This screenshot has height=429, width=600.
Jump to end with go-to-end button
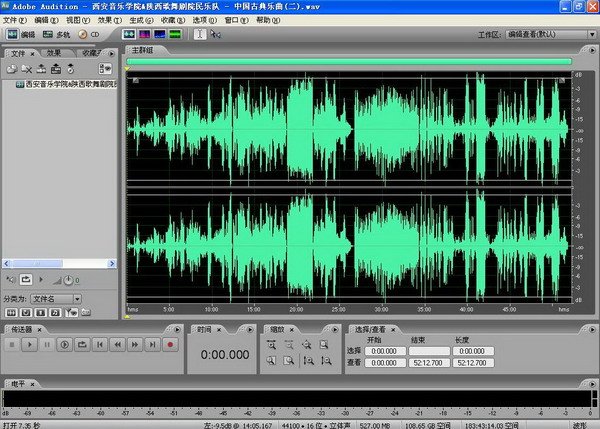151,344
